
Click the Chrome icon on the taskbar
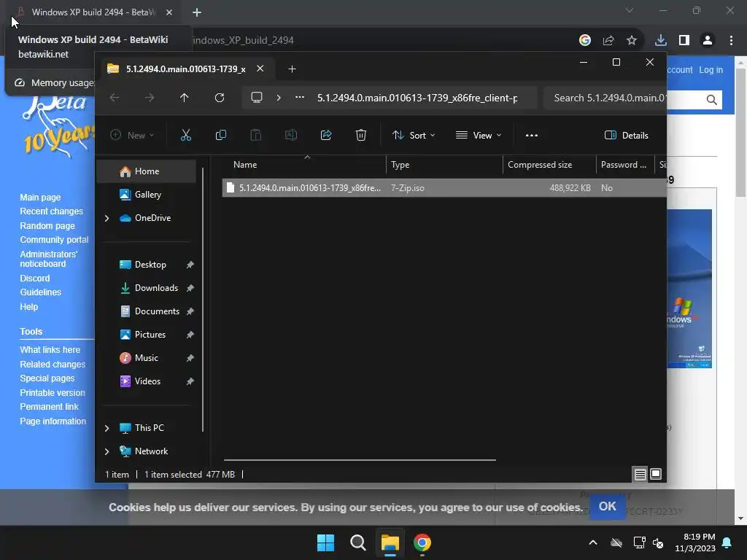point(422,542)
